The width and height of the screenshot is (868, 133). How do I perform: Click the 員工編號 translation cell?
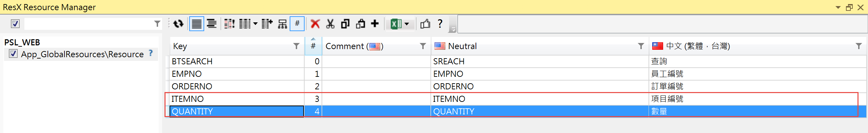point(758,74)
